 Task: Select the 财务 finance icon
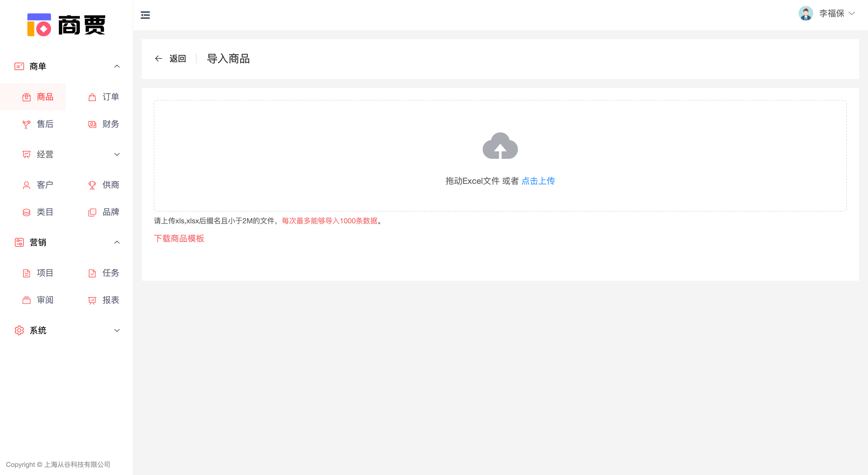pos(92,124)
